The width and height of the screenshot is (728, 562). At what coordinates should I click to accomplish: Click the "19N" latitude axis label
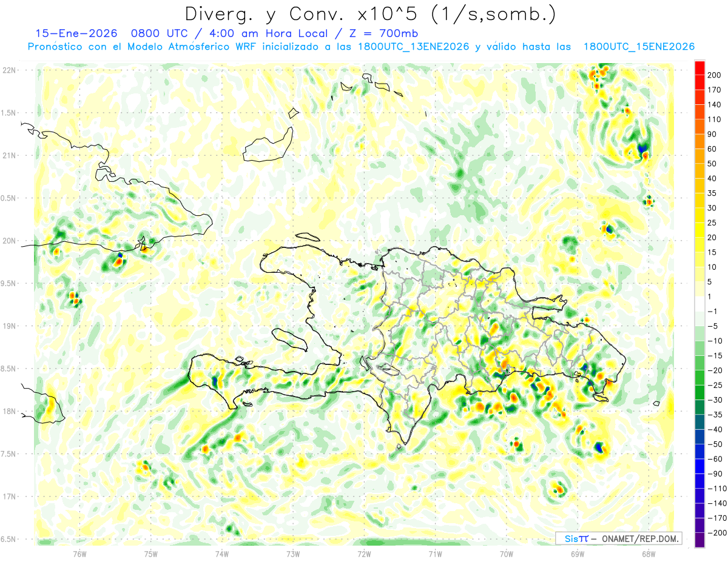(x=10, y=326)
